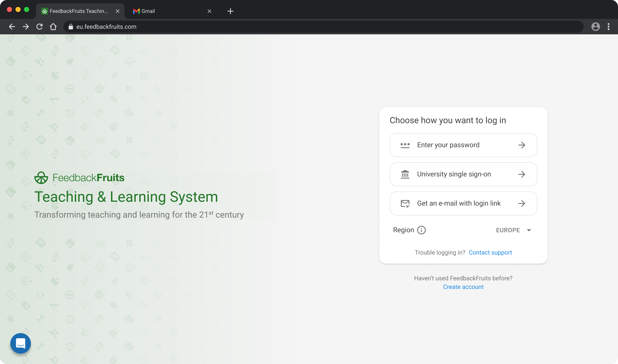Viewport: 618px width, 364px height.
Task: Open the Create account link
Action: 463,287
